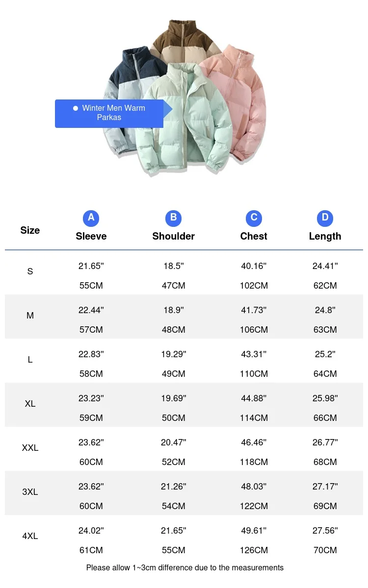Select the 4XL size row label
The height and width of the screenshot is (588, 368).
30,536
